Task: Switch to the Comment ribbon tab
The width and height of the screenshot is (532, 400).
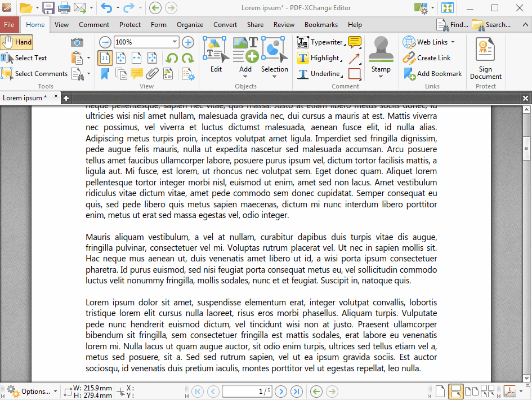Action: click(94, 25)
